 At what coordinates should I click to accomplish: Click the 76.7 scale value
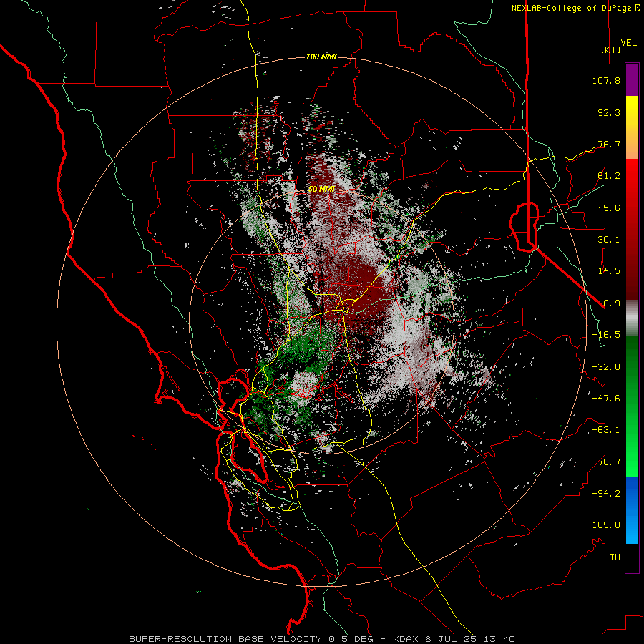[x=609, y=144]
